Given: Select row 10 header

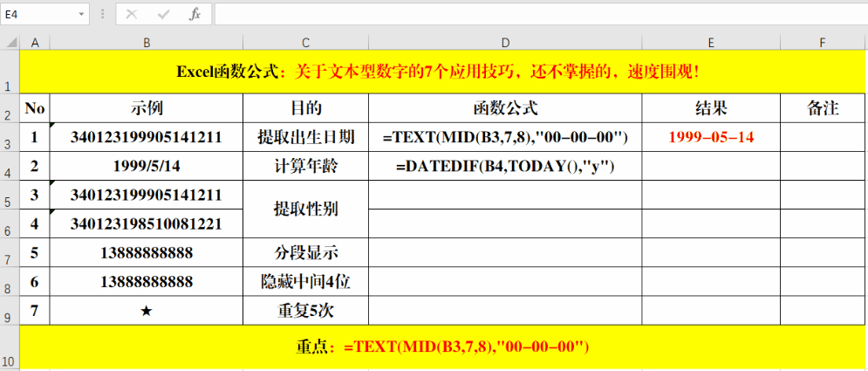Looking at the screenshot, I should click(x=10, y=347).
